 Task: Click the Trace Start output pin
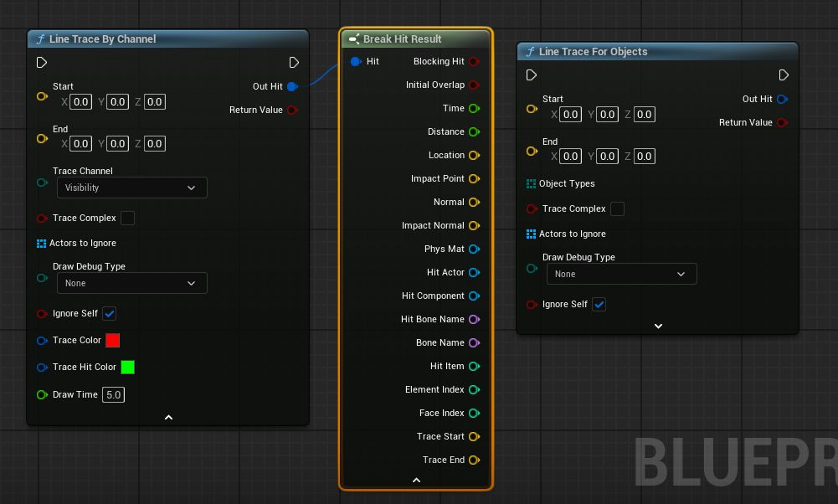coord(474,437)
